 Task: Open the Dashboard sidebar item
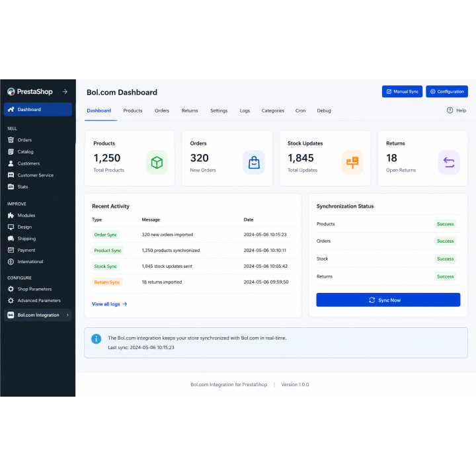coord(38,110)
